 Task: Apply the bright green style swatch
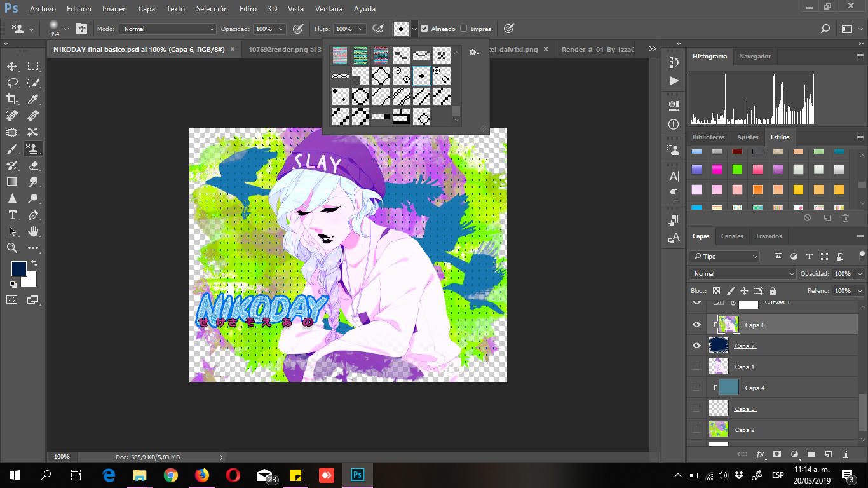pyautogui.click(x=737, y=169)
